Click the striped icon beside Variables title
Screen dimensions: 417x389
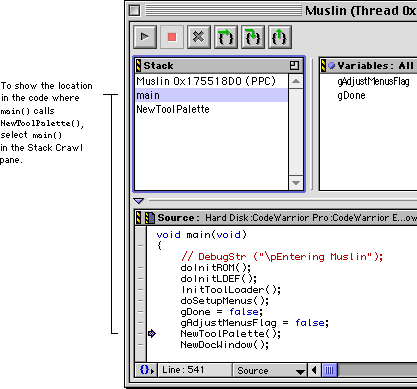pyautogui.click(x=323, y=65)
